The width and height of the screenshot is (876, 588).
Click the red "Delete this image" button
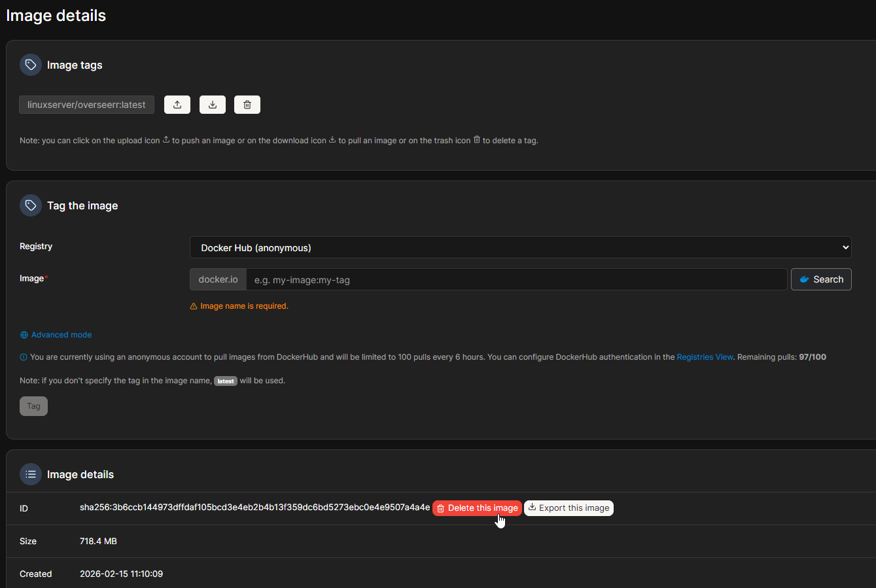point(477,508)
